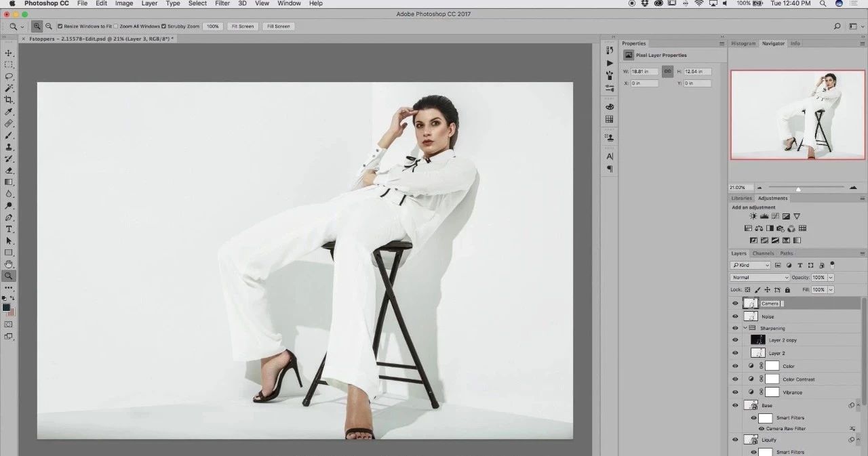This screenshot has width=868, height=456.
Task: Uncheck Resize Windows to Fit
Action: (x=60, y=26)
